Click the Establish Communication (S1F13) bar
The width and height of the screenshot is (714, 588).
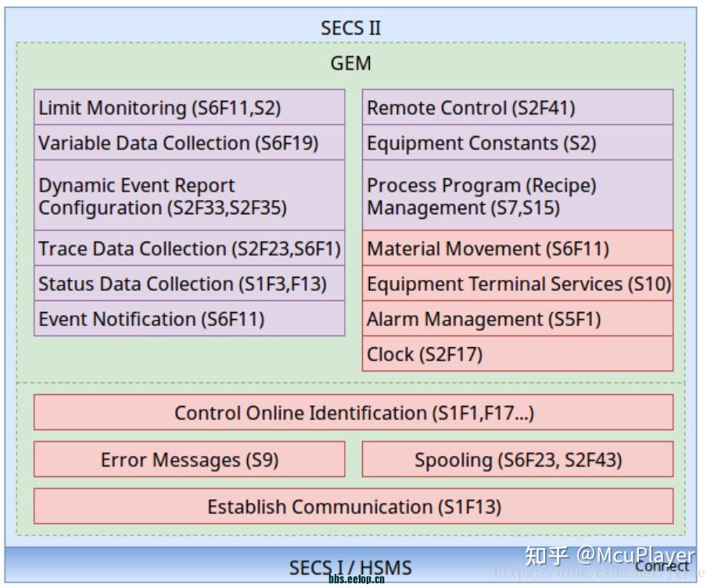coord(353,507)
